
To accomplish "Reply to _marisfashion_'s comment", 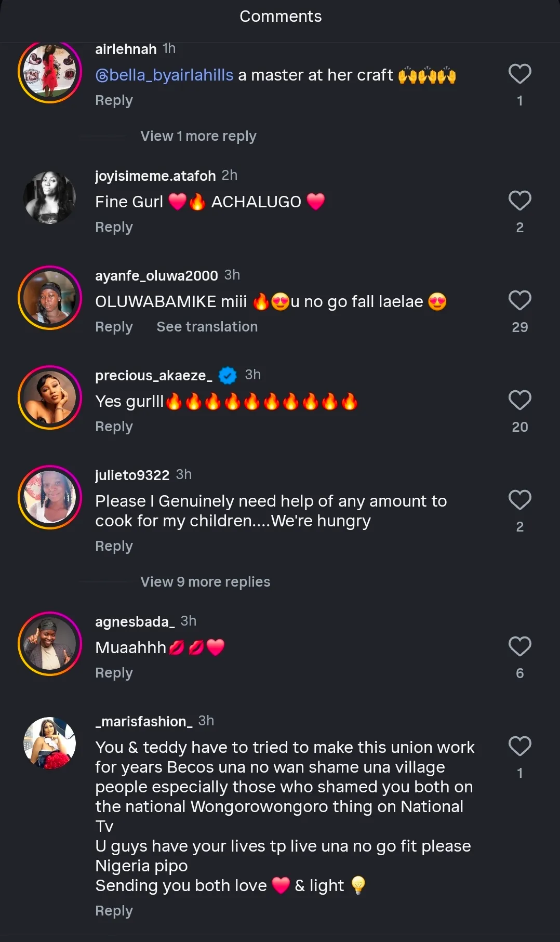I will (114, 911).
